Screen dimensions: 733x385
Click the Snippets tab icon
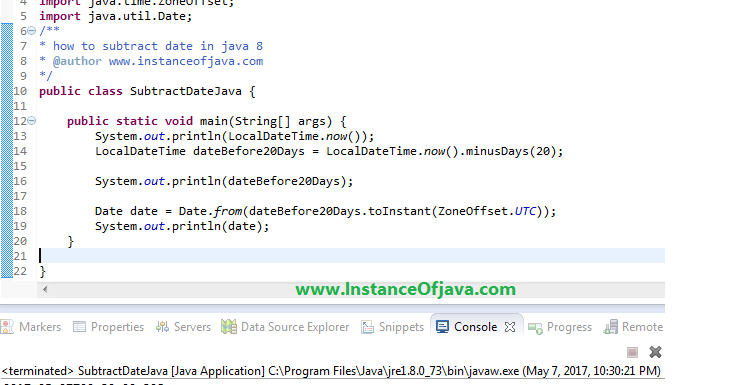point(367,327)
